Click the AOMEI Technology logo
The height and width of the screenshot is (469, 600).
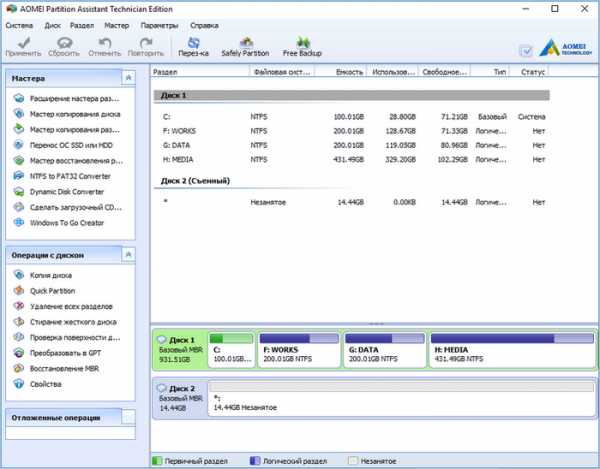click(x=566, y=48)
